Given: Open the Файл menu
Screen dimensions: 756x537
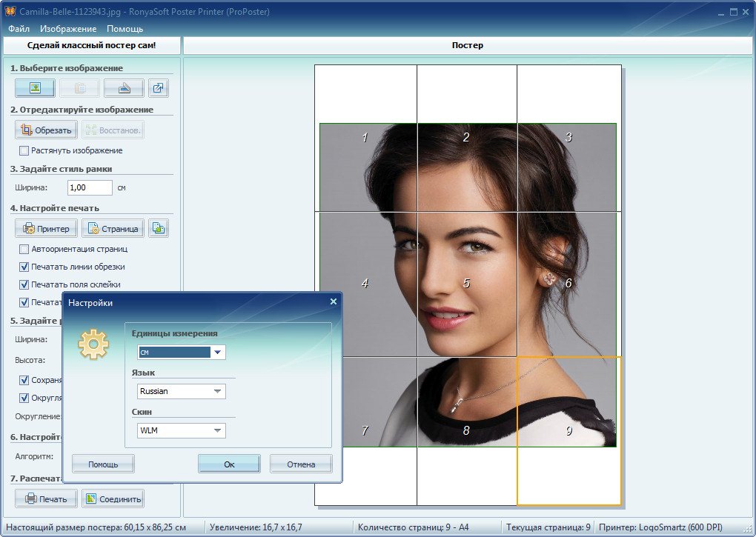Looking at the screenshot, I should tap(19, 29).
